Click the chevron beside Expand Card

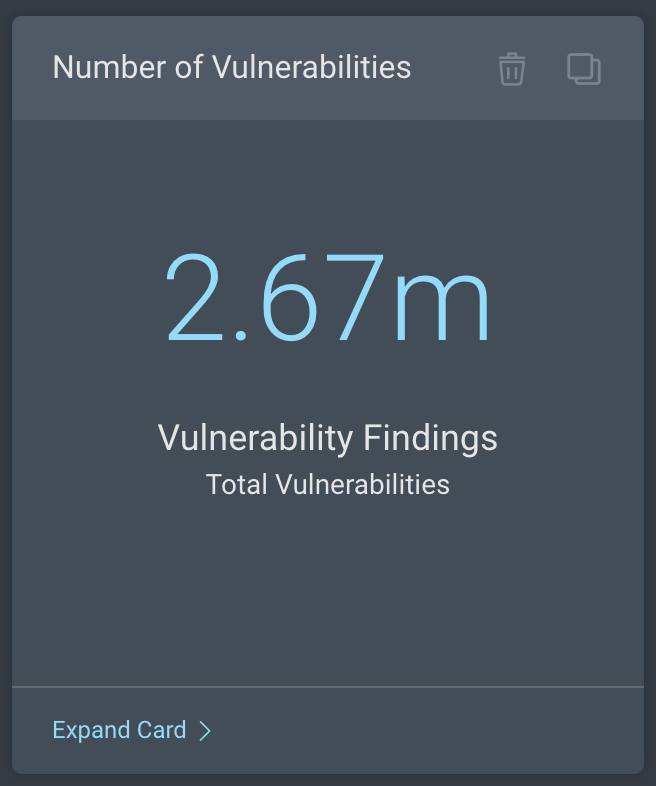(x=205, y=731)
